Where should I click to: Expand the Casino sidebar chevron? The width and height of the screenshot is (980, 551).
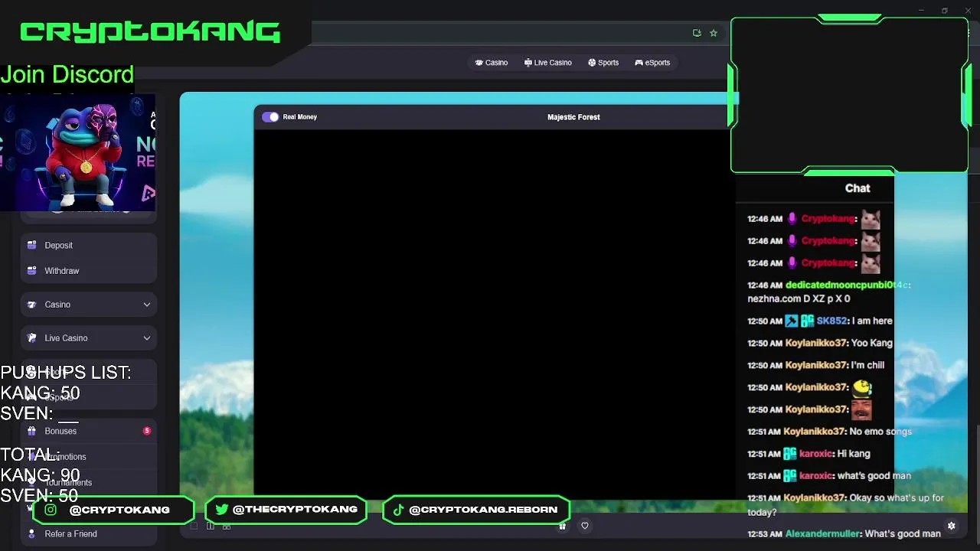pos(147,305)
